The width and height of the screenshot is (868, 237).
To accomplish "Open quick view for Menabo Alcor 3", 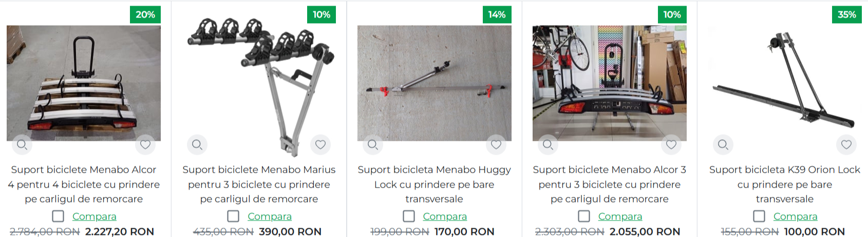I will (548, 145).
